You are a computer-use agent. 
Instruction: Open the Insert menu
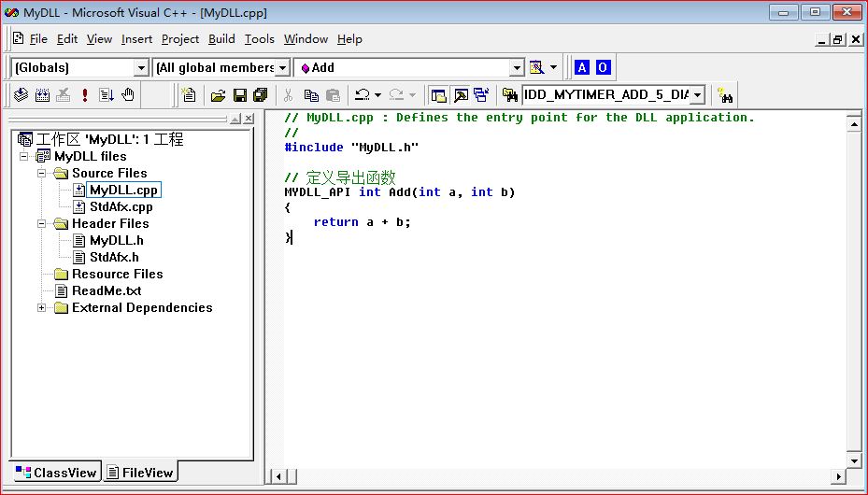click(136, 38)
